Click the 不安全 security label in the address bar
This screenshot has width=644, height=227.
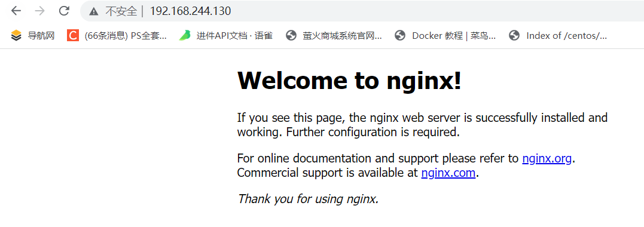(x=121, y=11)
